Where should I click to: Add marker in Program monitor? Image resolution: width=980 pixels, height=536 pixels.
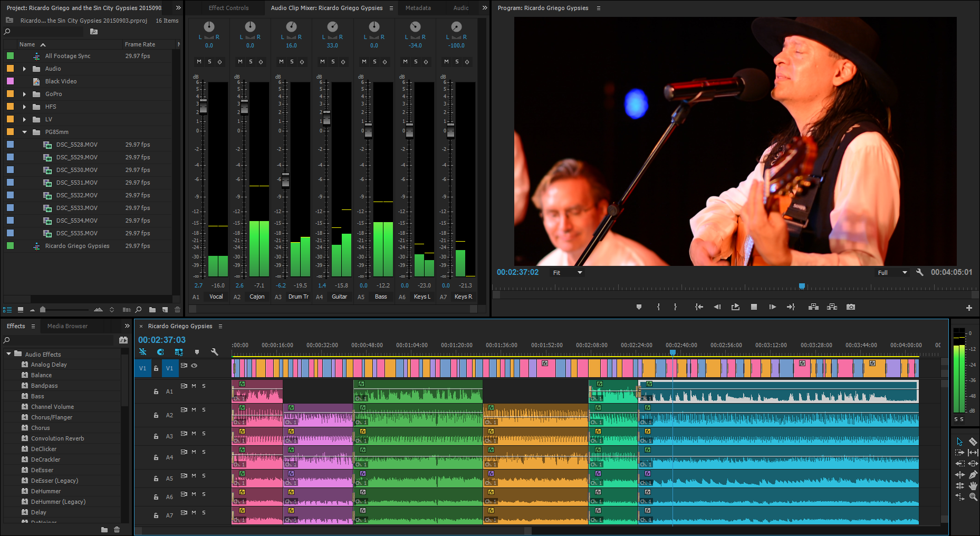tap(639, 307)
